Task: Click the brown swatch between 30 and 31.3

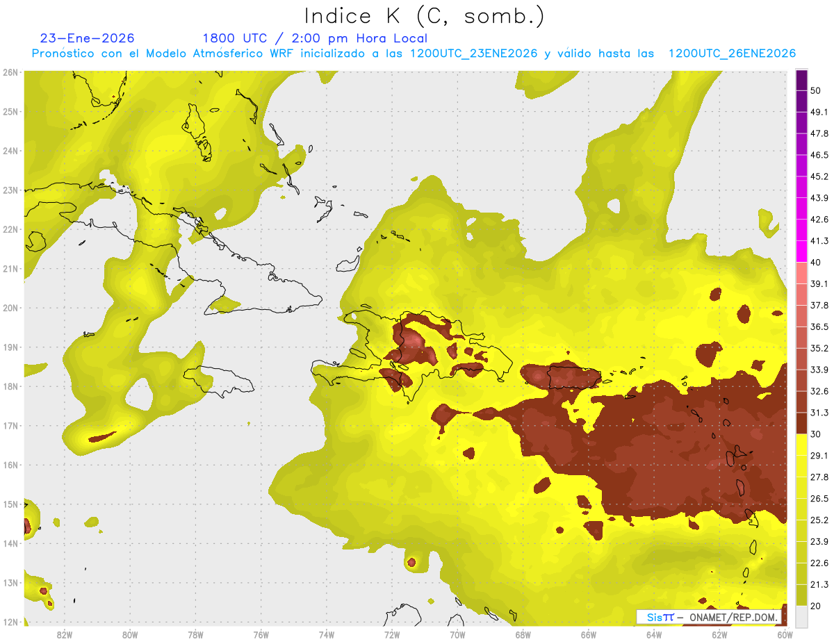Action: click(801, 424)
